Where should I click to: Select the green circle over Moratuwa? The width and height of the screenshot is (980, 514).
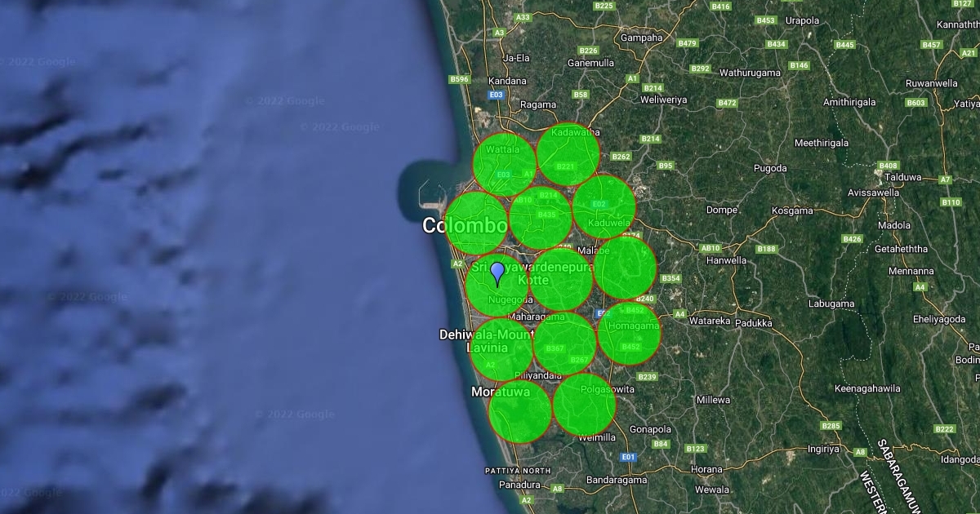519,410
